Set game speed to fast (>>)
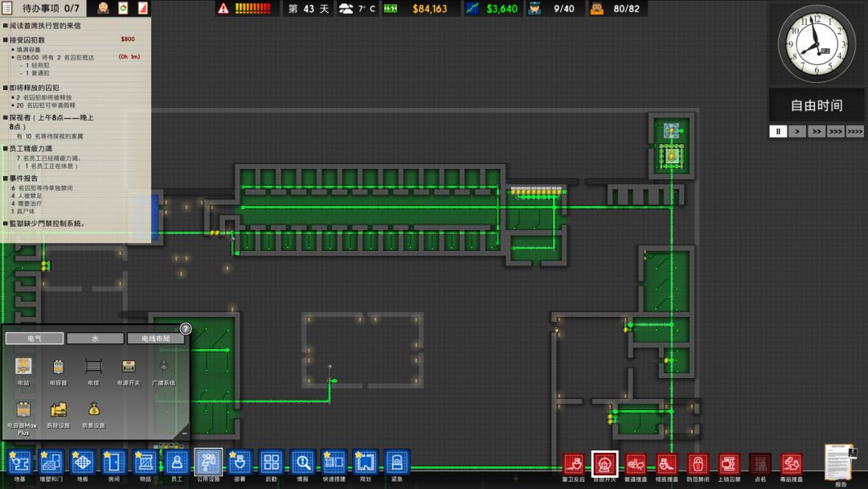Screen dimensions: 868x489 (817, 131)
